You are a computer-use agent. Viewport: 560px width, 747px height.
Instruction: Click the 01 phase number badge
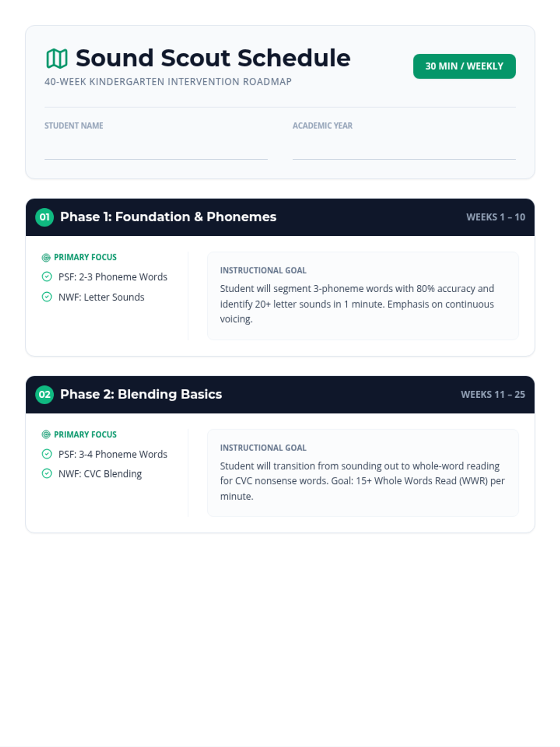coord(44,217)
